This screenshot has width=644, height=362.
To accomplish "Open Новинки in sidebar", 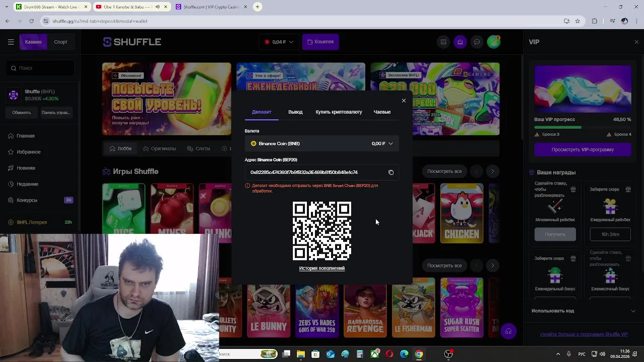I will pyautogui.click(x=26, y=168).
